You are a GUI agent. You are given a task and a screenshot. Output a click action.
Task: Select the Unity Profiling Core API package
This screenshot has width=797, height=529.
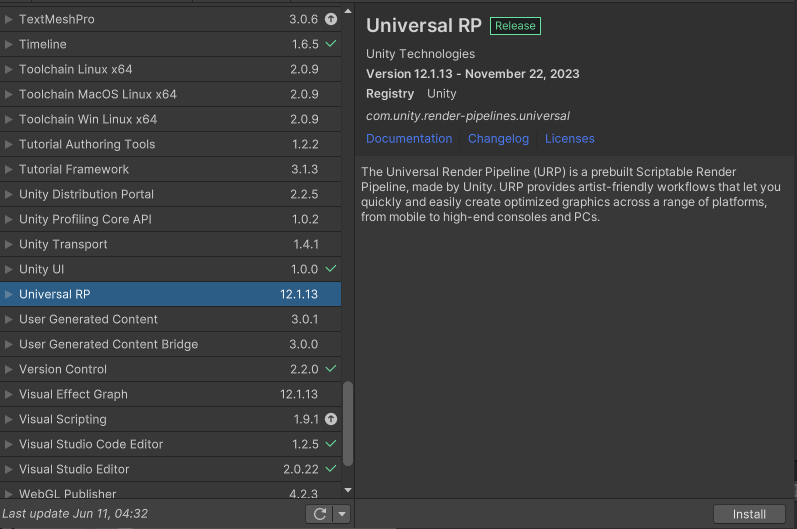click(170, 219)
